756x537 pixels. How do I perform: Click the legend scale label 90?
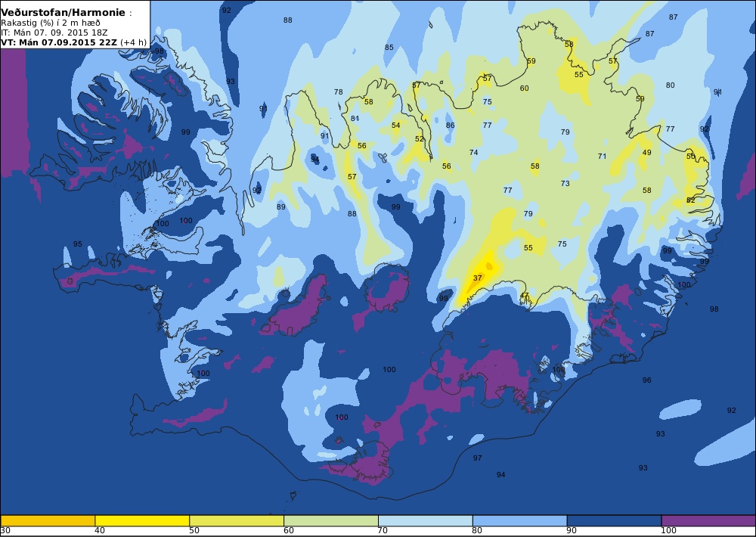(x=572, y=531)
